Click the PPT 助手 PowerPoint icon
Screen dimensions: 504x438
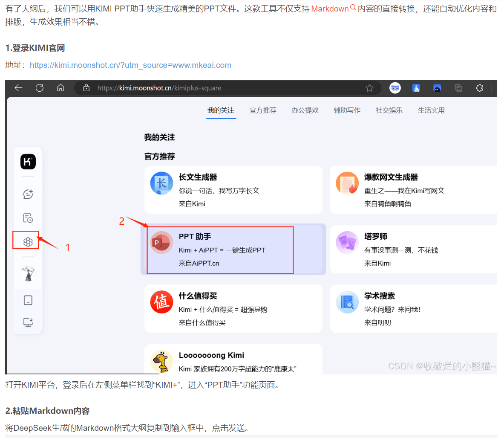[161, 243]
